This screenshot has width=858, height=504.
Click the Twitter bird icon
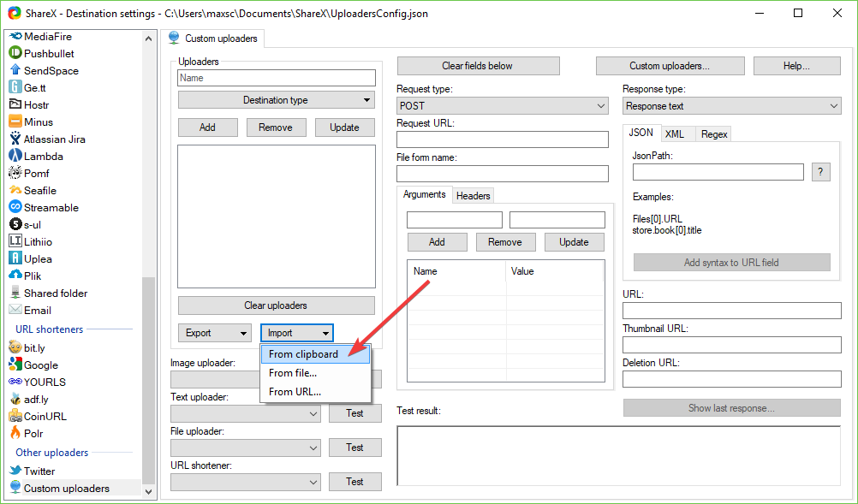click(15, 471)
